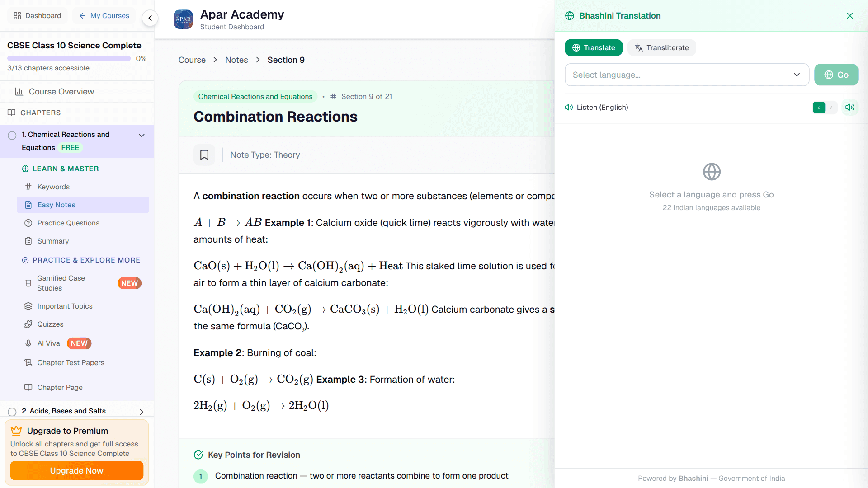Click the Go button

(x=836, y=75)
